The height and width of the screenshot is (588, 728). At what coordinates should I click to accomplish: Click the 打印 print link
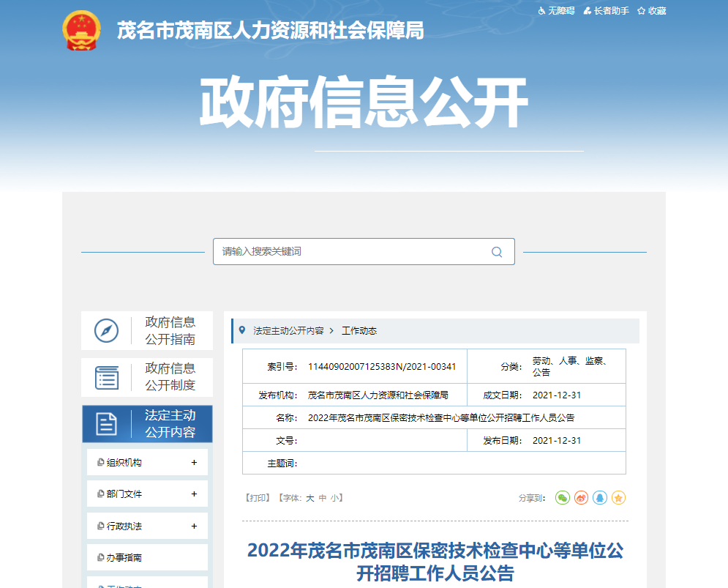(x=258, y=498)
